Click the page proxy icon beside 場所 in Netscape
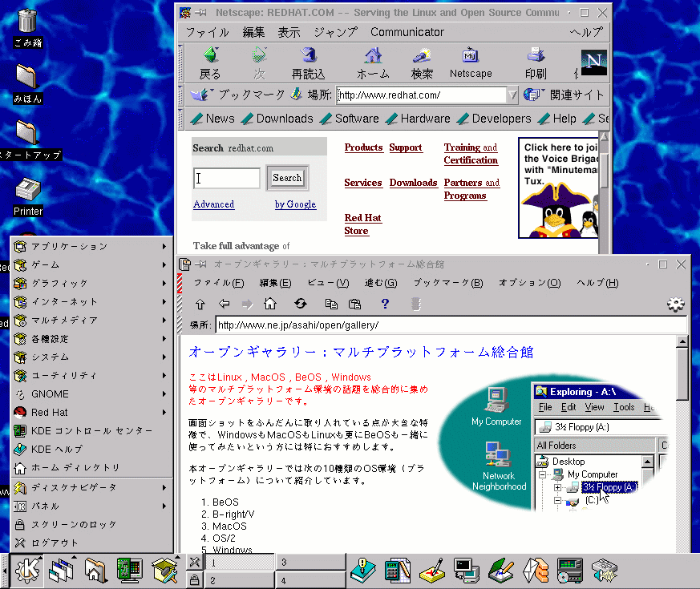This screenshot has width=700, height=589. pyautogui.click(x=297, y=94)
